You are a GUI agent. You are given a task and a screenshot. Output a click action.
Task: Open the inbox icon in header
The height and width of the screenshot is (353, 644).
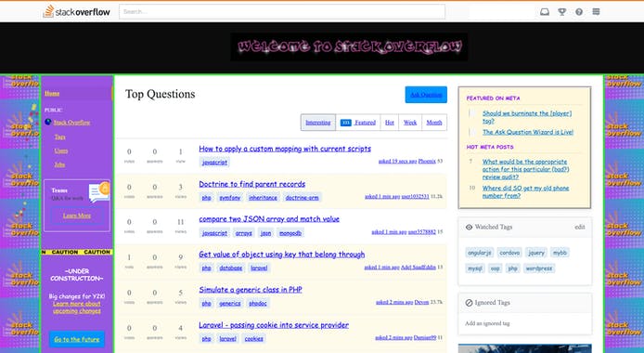[x=545, y=12]
